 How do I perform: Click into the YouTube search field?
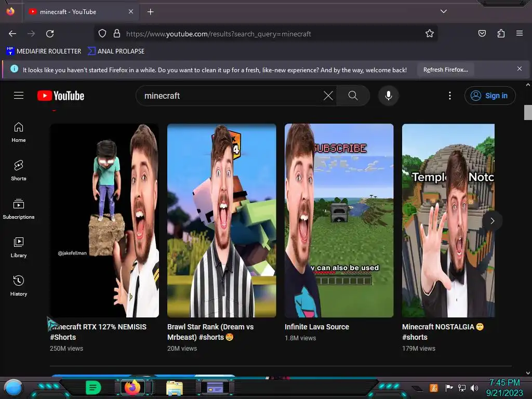pos(231,96)
